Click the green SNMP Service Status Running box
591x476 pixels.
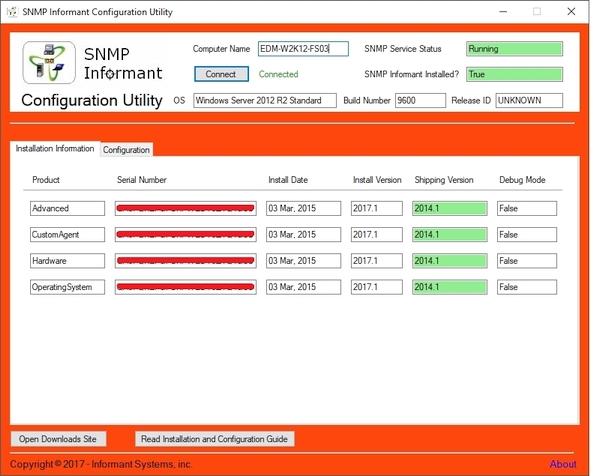click(514, 49)
